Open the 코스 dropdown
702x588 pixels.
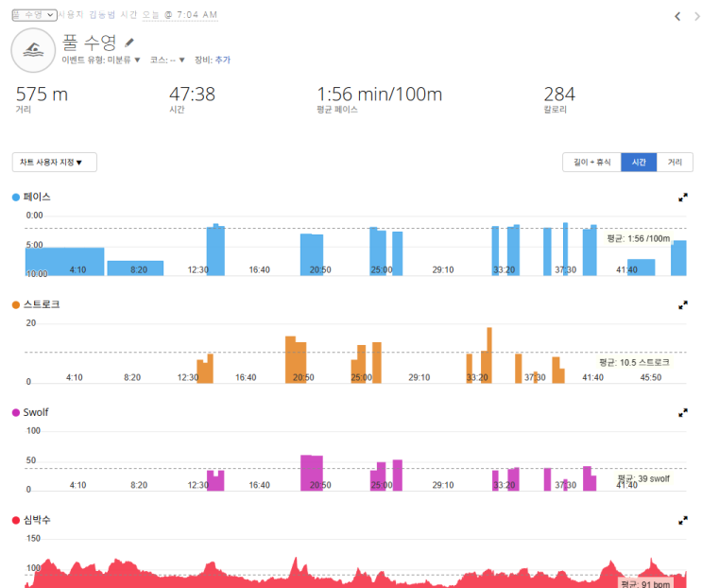(x=167, y=60)
